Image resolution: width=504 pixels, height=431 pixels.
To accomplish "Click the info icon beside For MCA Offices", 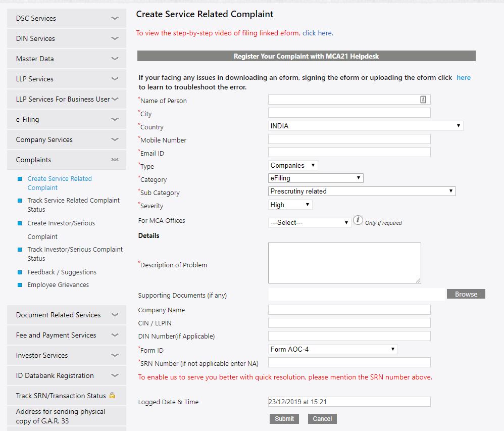I will click(x=358, y=220).
